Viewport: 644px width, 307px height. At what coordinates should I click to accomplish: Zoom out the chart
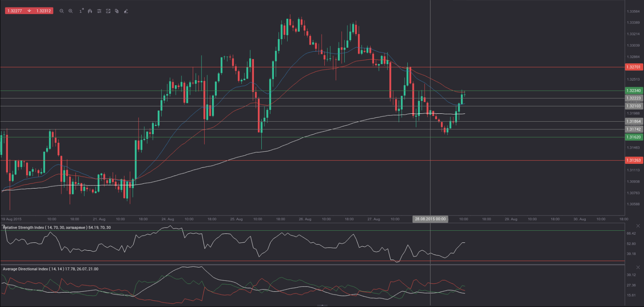61,11
